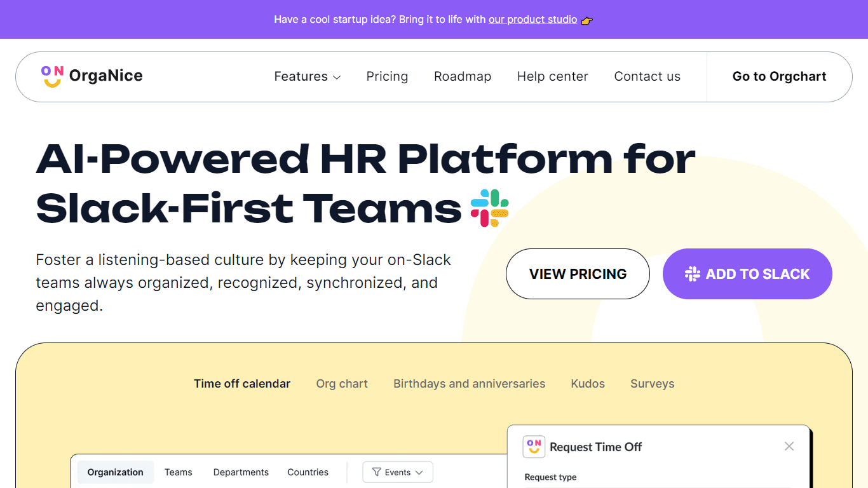Screen dimensions: 868x488
Task: Click the AI-Powered HR Platform headline
Action: click(x=366, y=183)
